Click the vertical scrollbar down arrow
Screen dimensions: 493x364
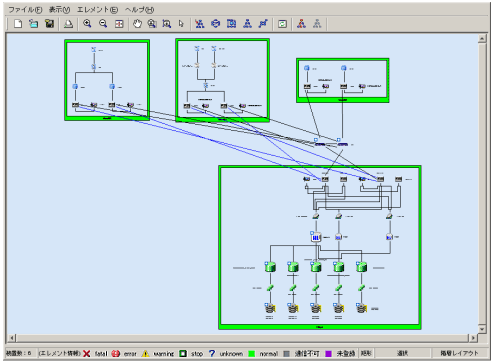pyautogui.click(x=482, y=328)
